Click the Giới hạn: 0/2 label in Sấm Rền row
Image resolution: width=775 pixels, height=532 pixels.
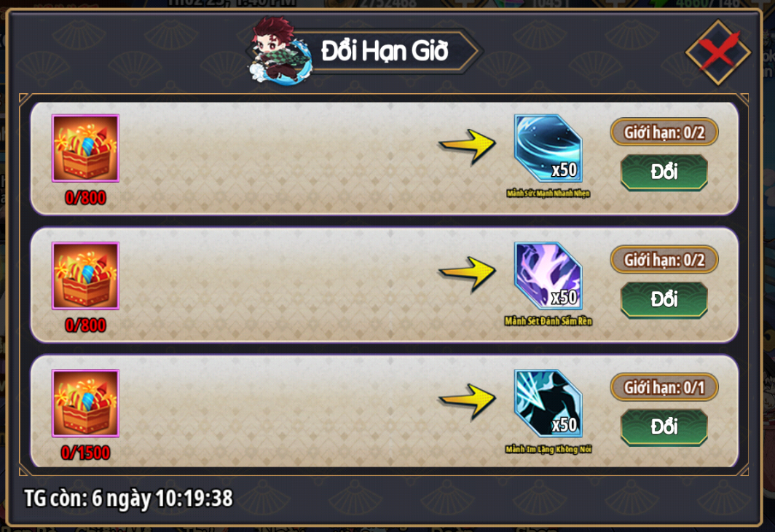click(x=664, y=260)
